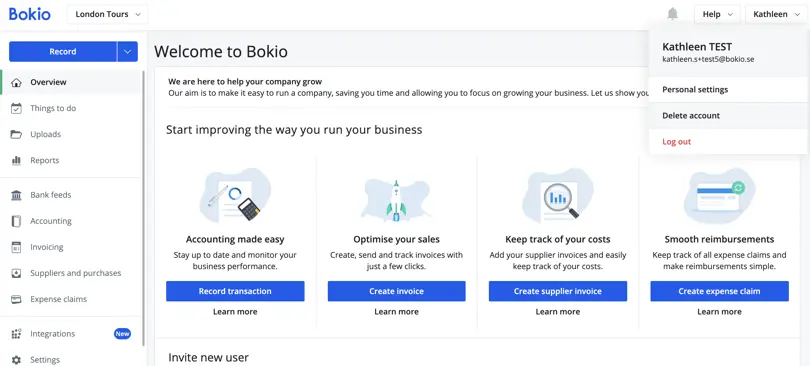Open the Invoicing icon in the sidebar
Viewport: 810px width, 366px height.
point(17,247)
